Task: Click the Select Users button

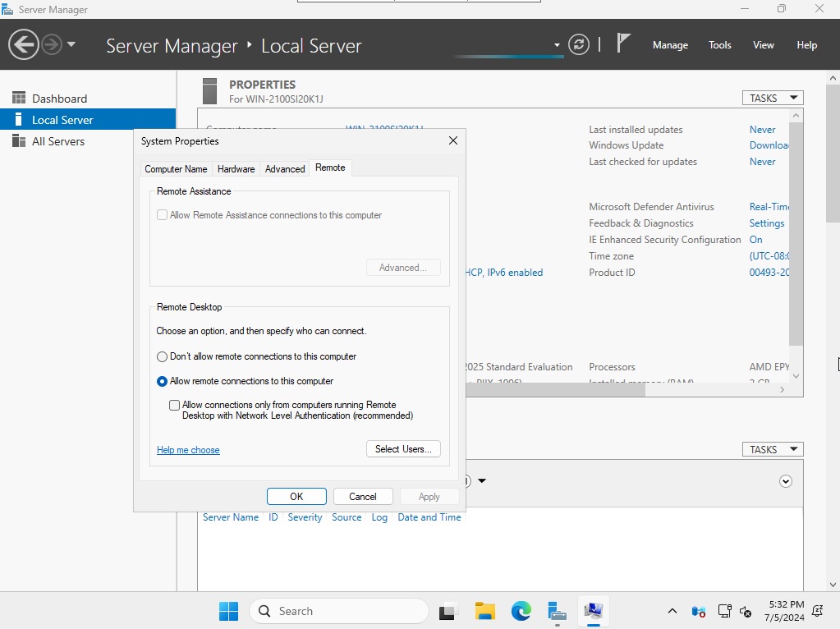Action: point(403,449)
